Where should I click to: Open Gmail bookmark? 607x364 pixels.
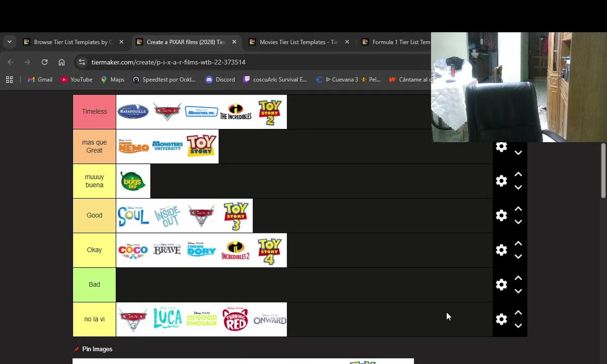[40, 79]
